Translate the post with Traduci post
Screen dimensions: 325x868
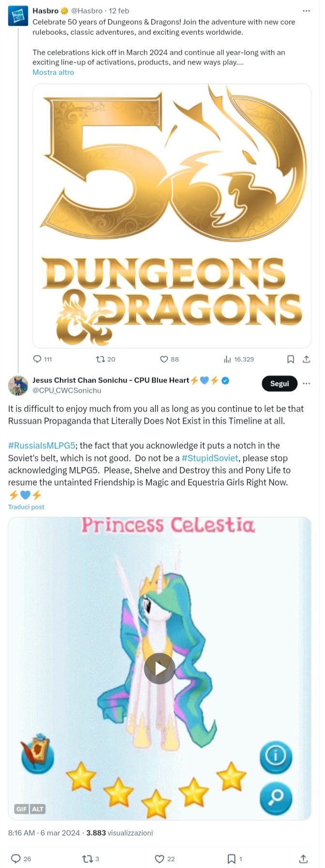pyautogui.click(x=26, y=507)
